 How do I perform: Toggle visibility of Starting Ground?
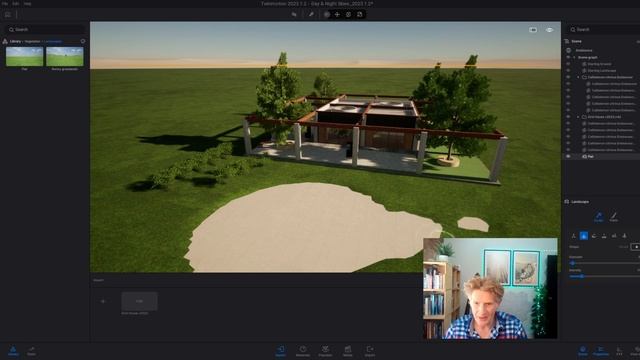pyautogui.click(x=568, y=64)
